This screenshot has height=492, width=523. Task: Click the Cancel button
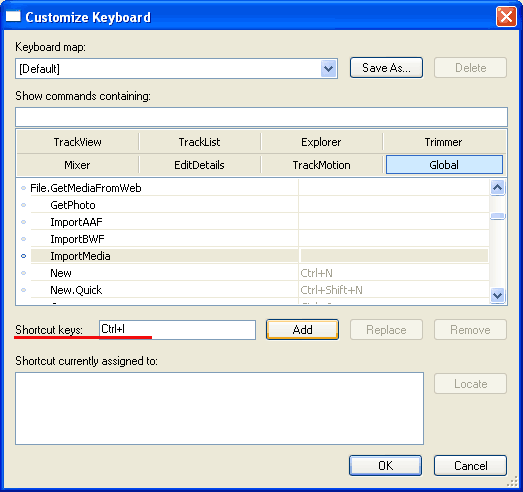[x=470, y=465]
